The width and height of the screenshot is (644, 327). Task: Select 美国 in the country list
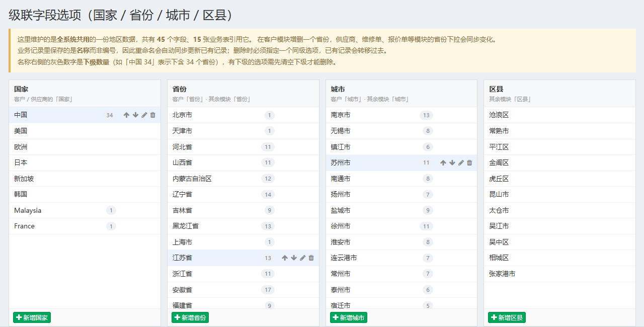[85, 131]
